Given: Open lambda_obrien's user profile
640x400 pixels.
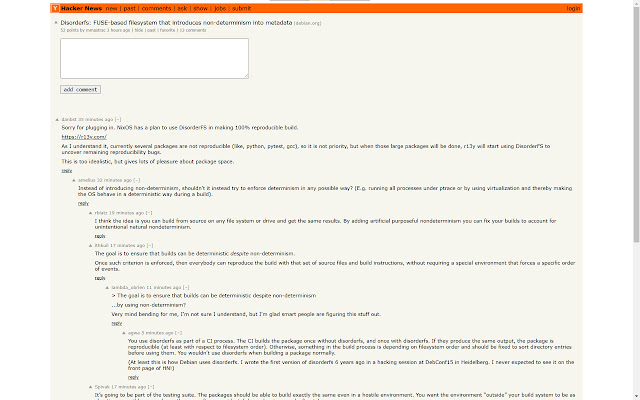Looking at the screenshot, I should 128,287.
